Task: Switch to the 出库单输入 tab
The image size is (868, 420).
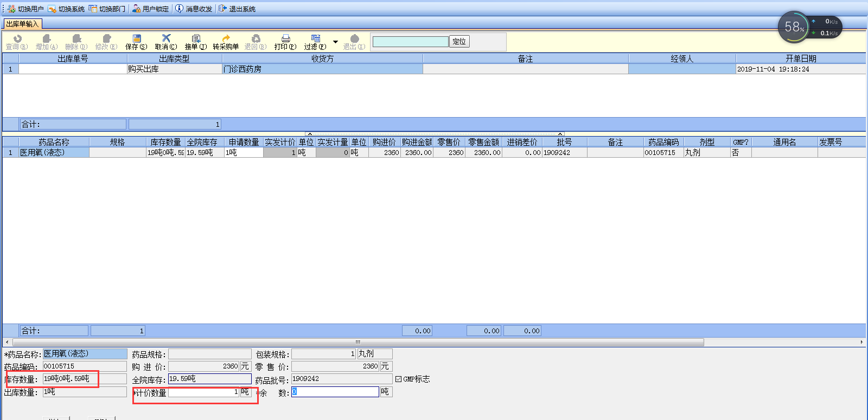Action: pos(22,24)
